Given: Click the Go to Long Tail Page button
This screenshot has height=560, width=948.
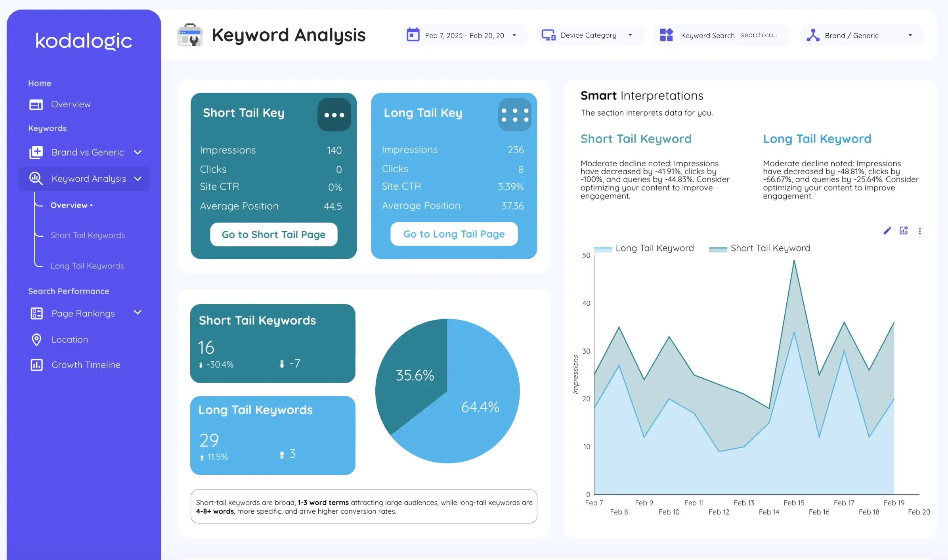Looking at the screenshot, I should point(454,234).
